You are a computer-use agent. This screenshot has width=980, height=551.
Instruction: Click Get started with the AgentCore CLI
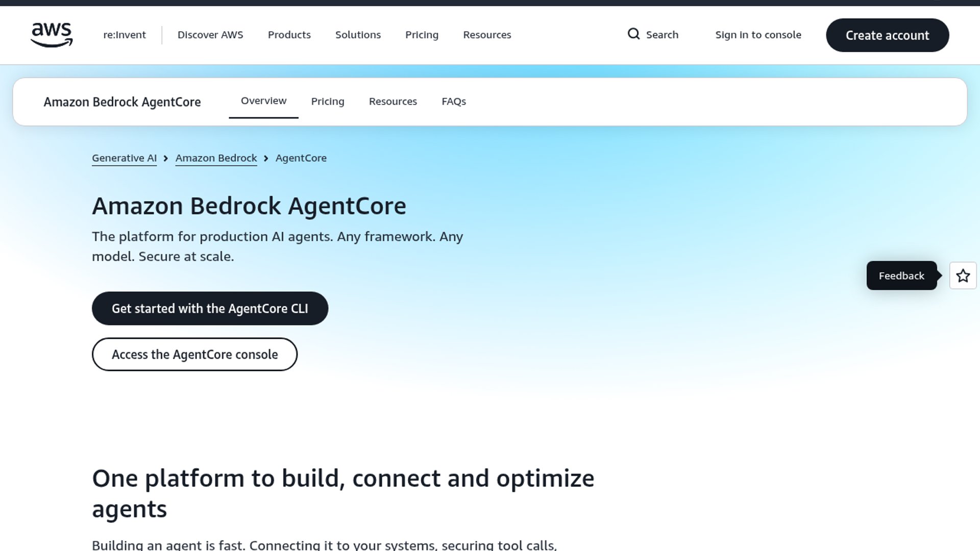210,308
